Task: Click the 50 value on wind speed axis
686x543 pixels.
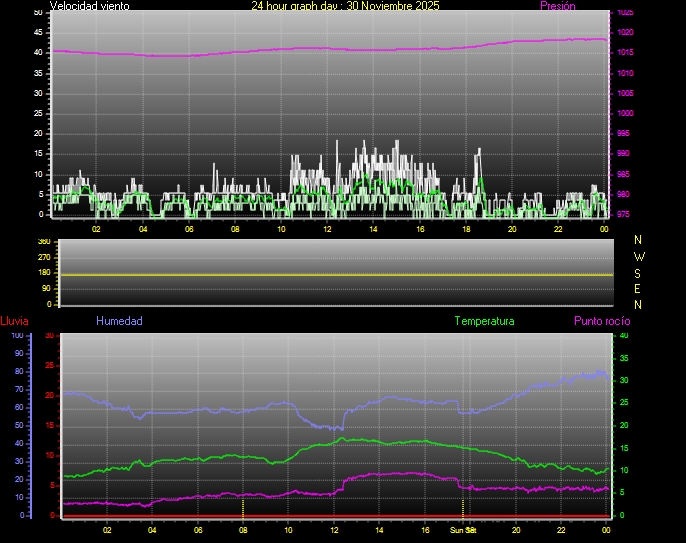Action: click(x=38, y=12)
